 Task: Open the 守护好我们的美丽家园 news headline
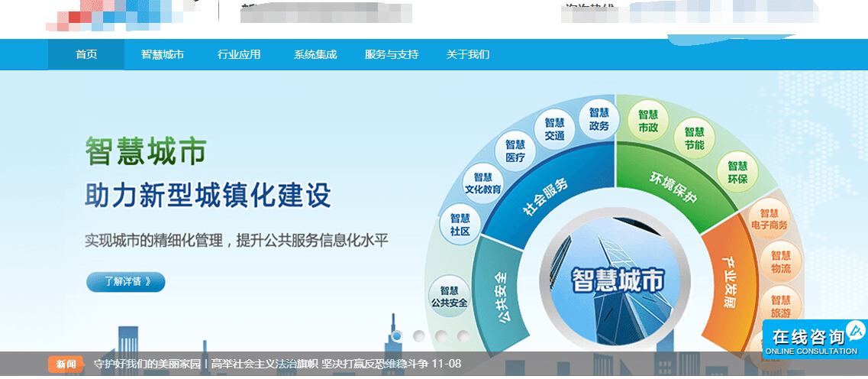click(x=147, y=364)
